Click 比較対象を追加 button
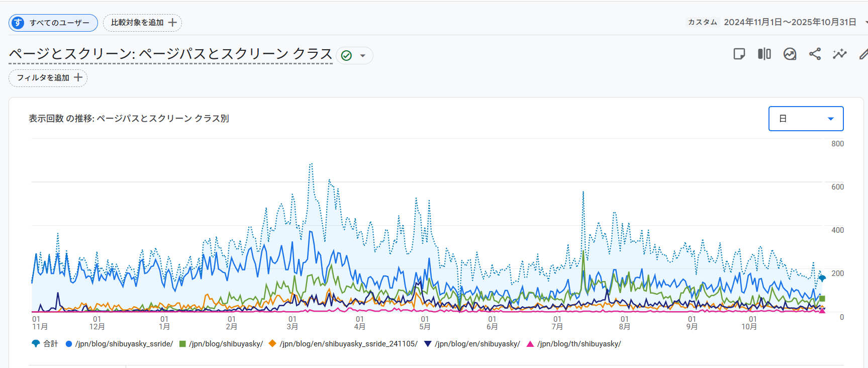The image size is (868, 368). 143,23
